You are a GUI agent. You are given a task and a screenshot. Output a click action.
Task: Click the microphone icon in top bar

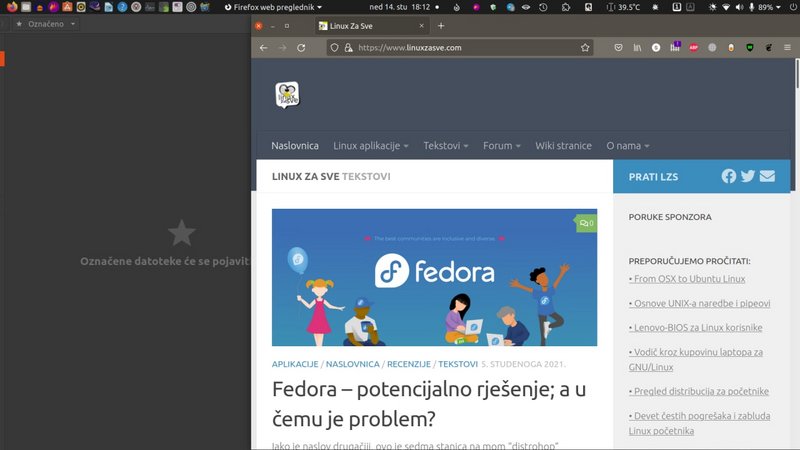coord(752,7)
